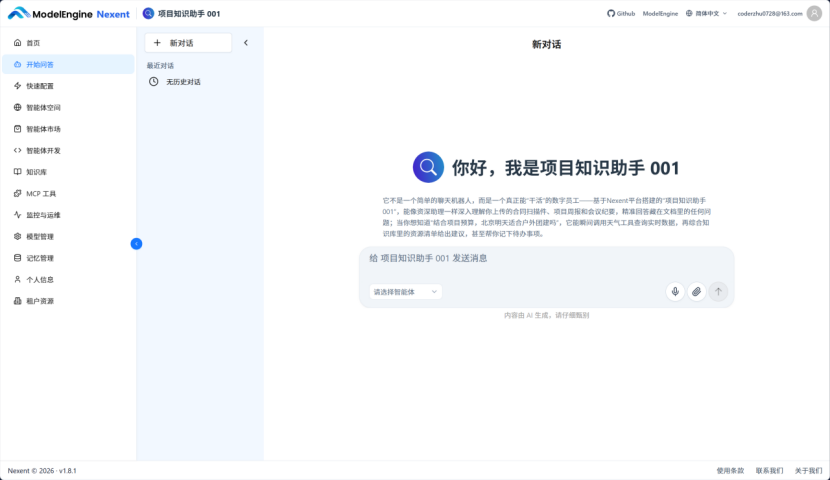The height and width of the screenshot is (480, 830).
Task: Click the user avatar in top right
Action: (x=814, y=14)
